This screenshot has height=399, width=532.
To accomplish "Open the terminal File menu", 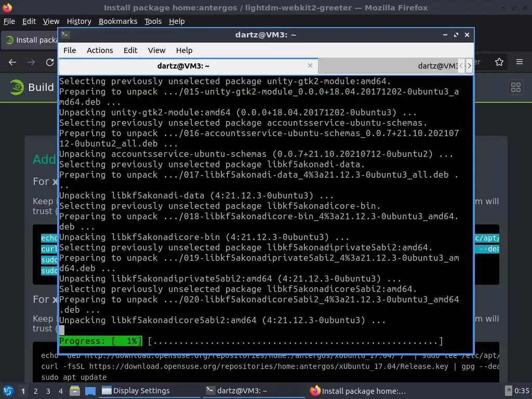I will click(70, 50).
